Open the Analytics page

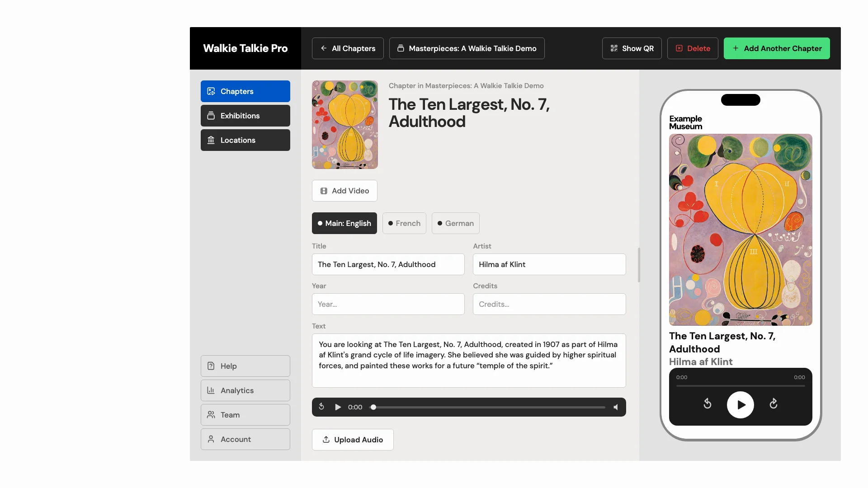(x=245, y=390)
